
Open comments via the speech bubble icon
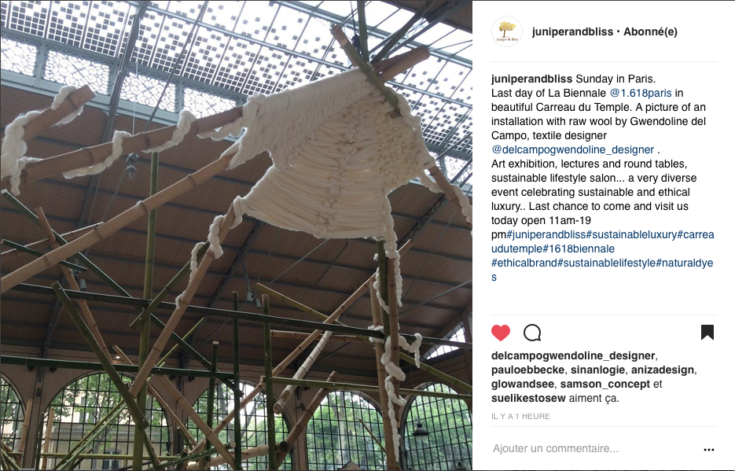[532, 333]
